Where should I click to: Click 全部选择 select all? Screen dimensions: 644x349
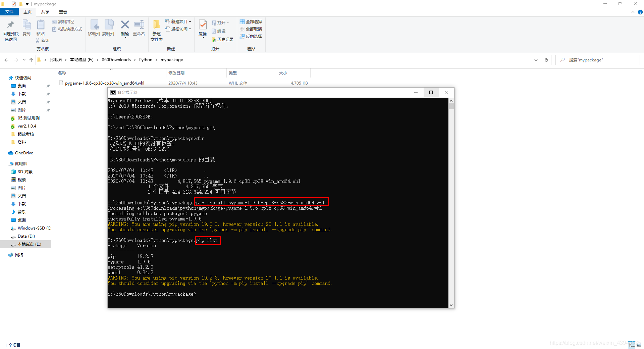pos(251,22)
